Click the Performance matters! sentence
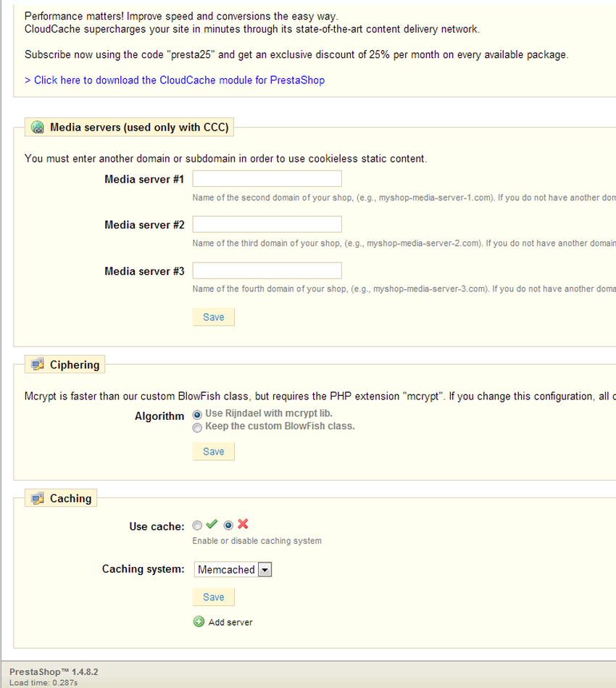The width and height of the screenshot is (616, 688). (181, 17)
